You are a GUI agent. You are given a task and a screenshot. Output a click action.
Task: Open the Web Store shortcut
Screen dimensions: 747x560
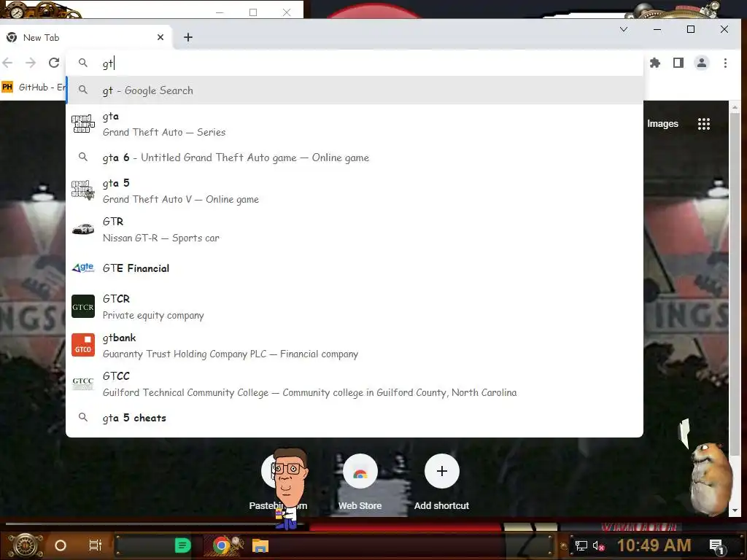[x=360, y=482]
